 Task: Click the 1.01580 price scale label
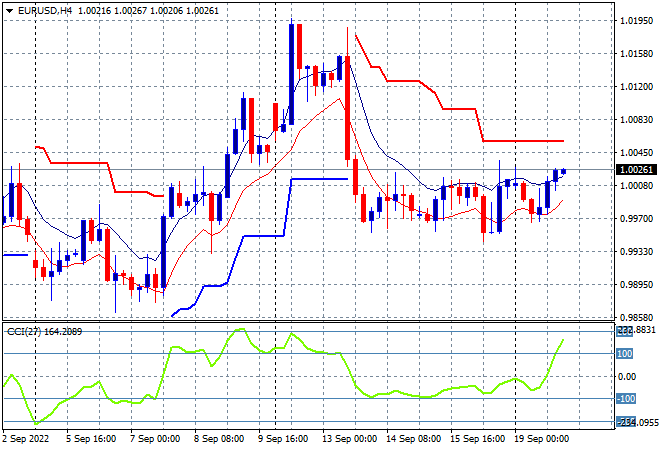point(636,54)
